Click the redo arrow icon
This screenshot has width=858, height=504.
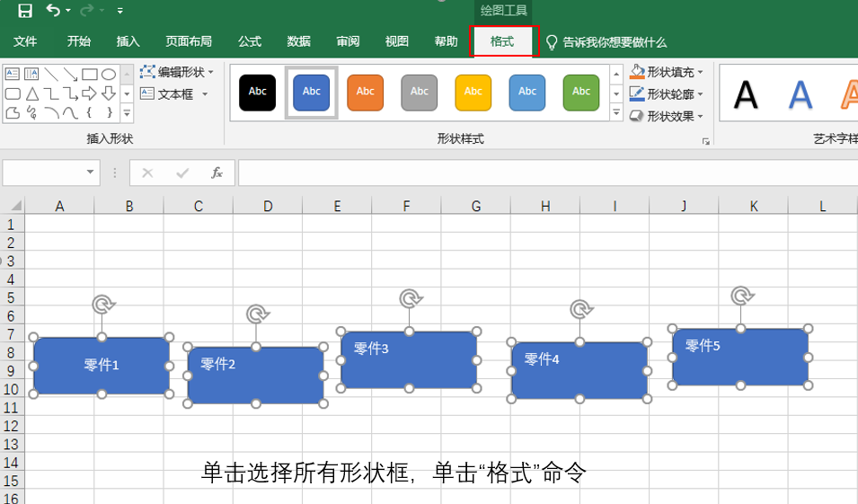(87, 10)
